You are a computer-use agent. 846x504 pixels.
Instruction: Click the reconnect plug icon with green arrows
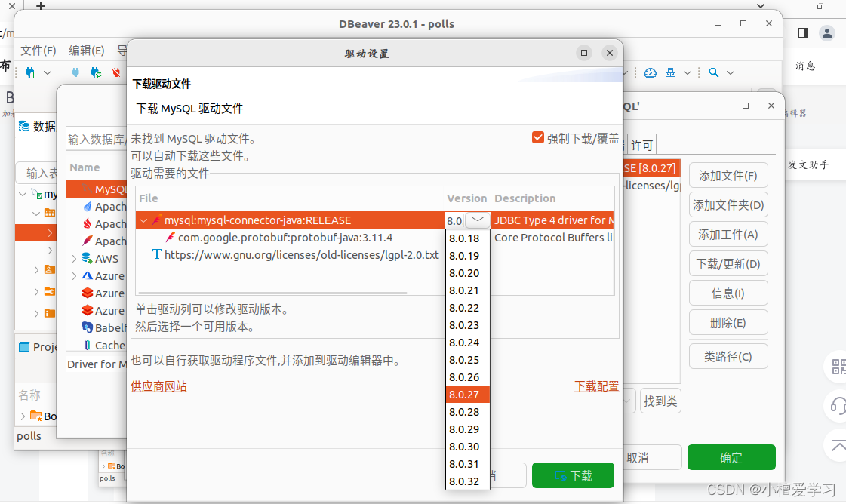coord(96,72)
